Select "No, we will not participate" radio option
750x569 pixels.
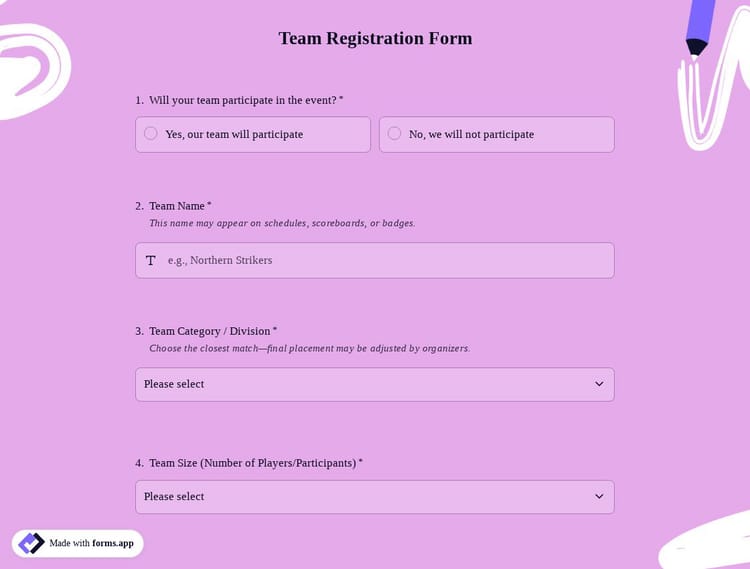(395, 134)
